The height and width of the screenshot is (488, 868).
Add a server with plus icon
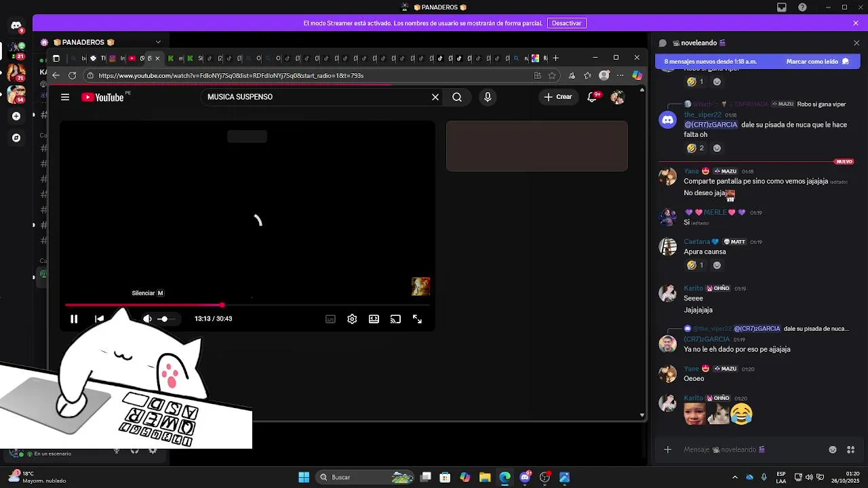16,116
